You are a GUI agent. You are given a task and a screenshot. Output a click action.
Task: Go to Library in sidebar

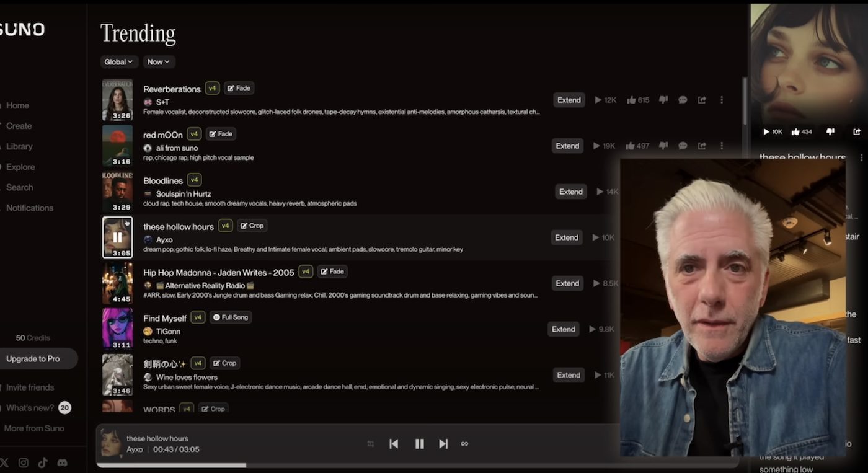19,146
